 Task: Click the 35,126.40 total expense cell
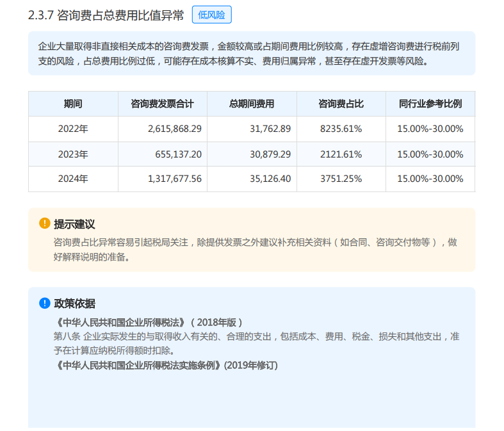[270, 179]
